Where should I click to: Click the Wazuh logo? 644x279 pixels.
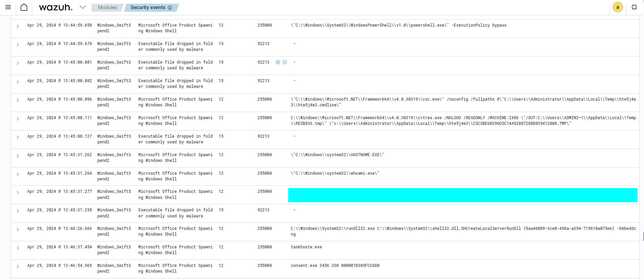pyautogui.click(x=56, y=7)
